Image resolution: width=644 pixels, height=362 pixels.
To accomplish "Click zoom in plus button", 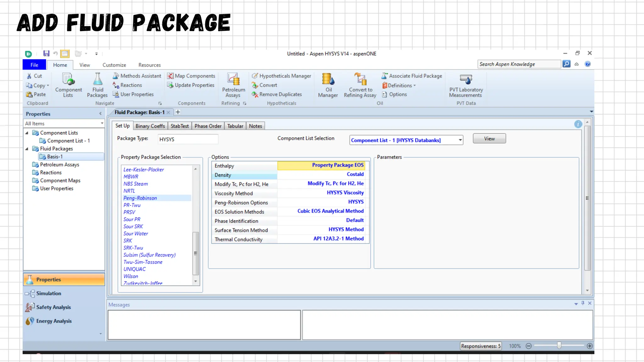I will 590,346.
